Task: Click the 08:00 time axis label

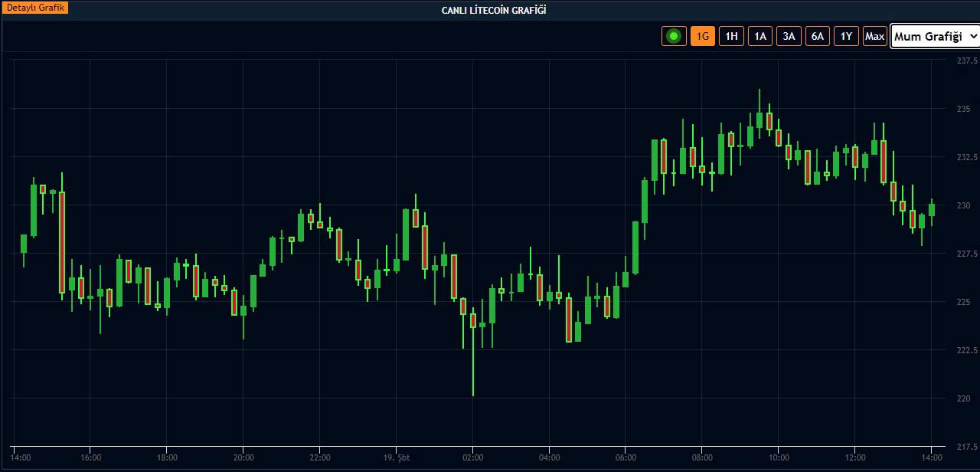Action: tap(702, 457)
